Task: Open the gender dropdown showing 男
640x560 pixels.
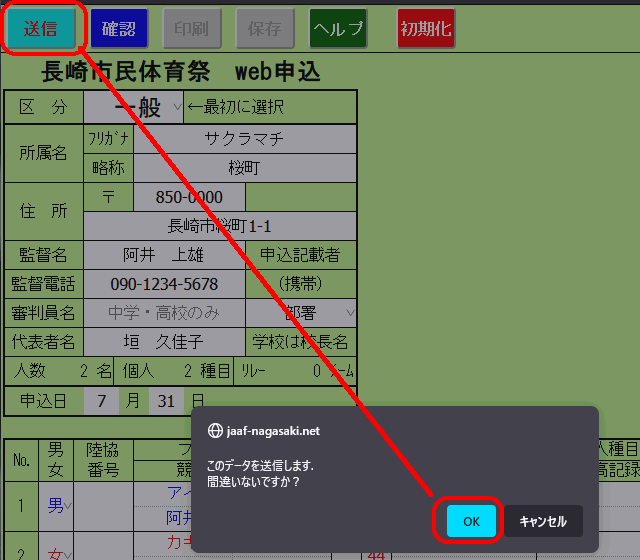Action: pyautogui.click(x=56, y=506)
